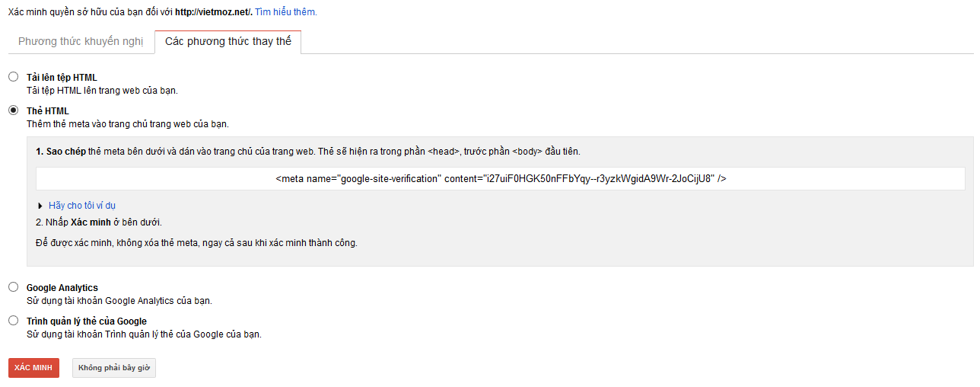The height and width of the screenshot is (387, 980).
Task: Click the bold 'Google Analytics' label text
Action: (x=62, y=288)
